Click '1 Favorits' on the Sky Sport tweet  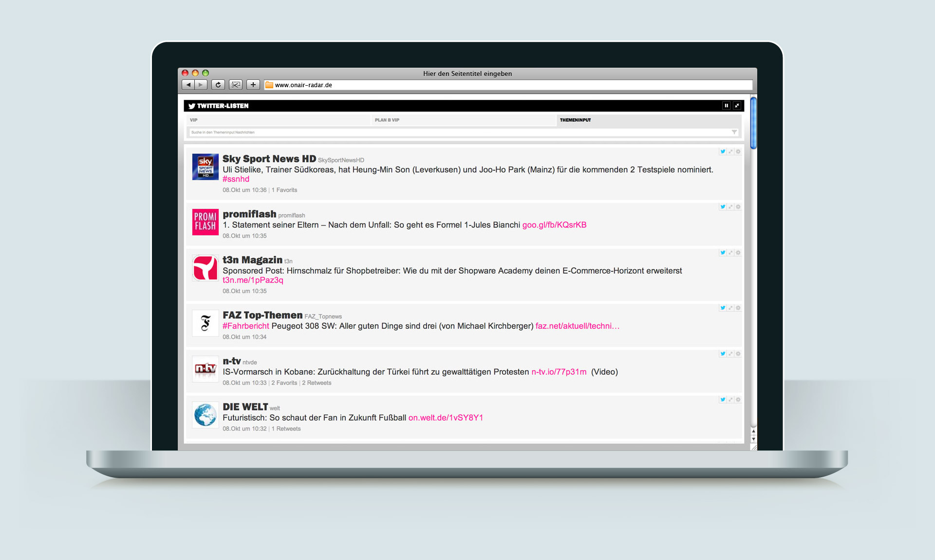284,190
